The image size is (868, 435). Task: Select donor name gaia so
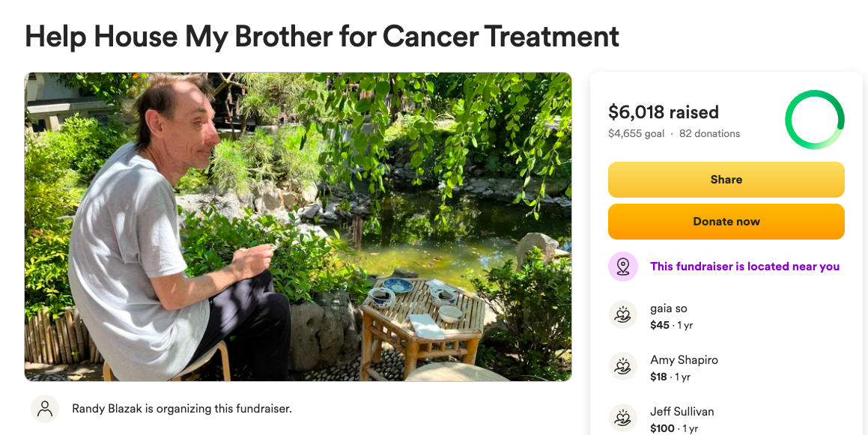tap(669, 308)
